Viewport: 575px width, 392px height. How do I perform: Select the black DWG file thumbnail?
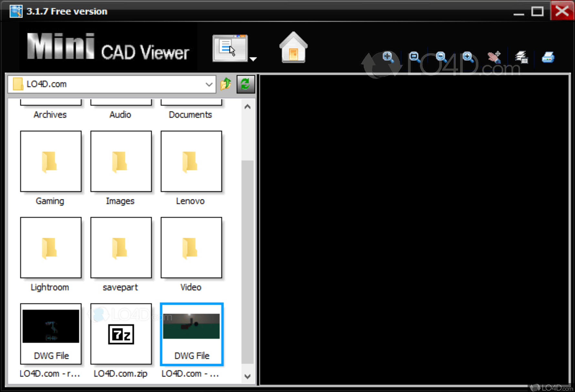click(x=51, y=334)
